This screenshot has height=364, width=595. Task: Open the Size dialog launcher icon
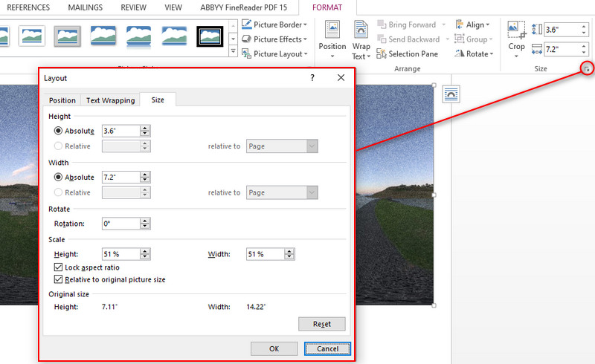(x=587, y=69)
